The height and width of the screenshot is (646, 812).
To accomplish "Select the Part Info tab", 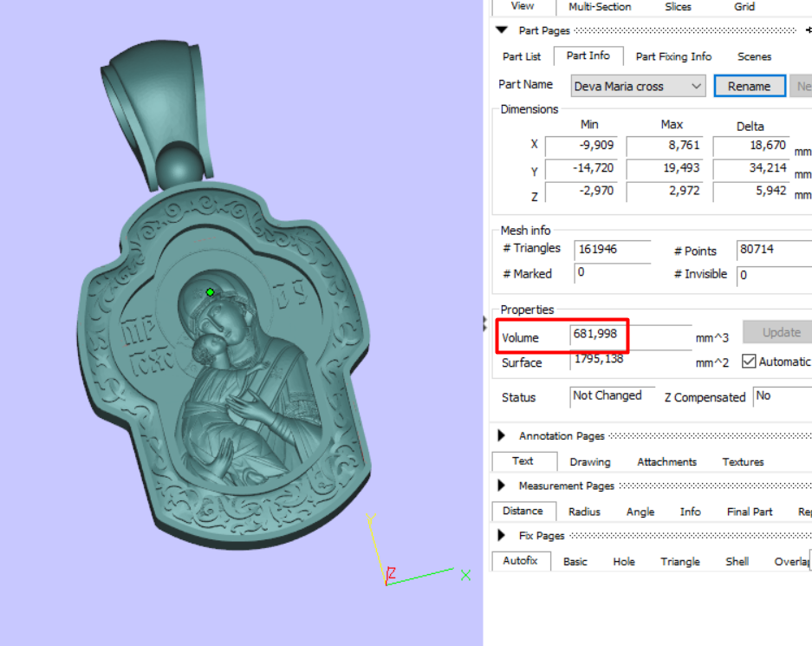I will pyautogui.click(x=588, y=56).
